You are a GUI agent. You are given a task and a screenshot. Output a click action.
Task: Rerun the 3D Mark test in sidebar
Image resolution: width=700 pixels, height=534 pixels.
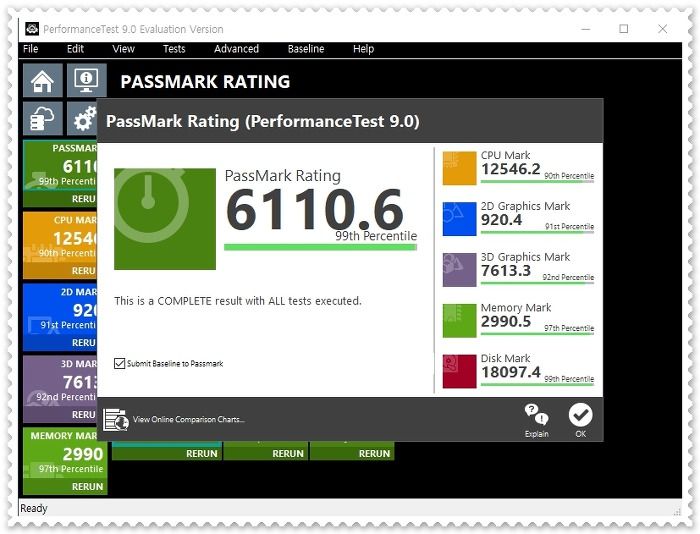coord(60,414)
